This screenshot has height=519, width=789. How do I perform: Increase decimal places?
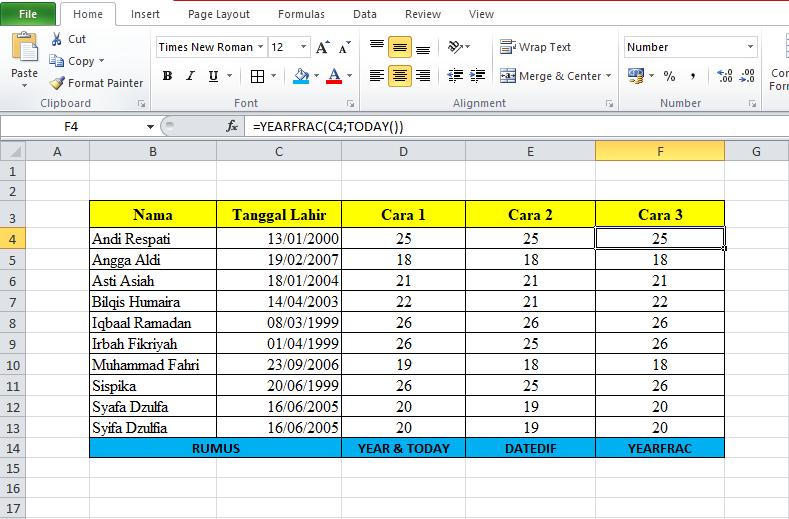(725, 76)
